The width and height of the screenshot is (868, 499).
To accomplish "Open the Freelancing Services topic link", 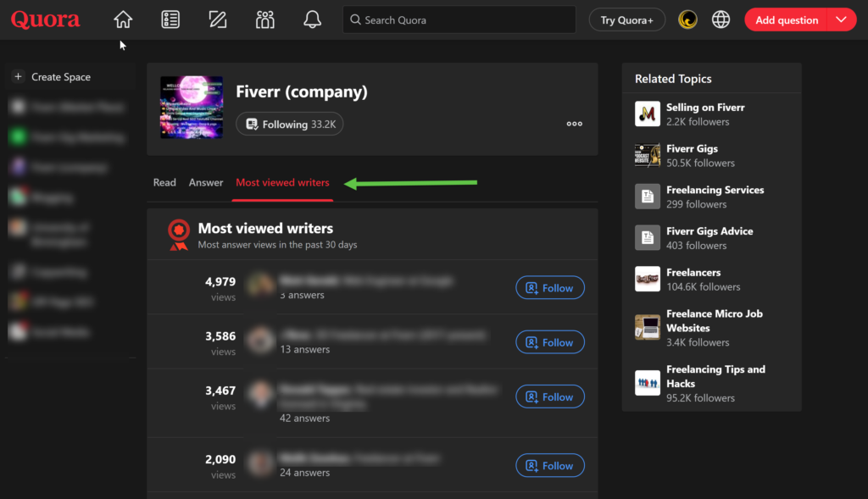I will [715, 190].
